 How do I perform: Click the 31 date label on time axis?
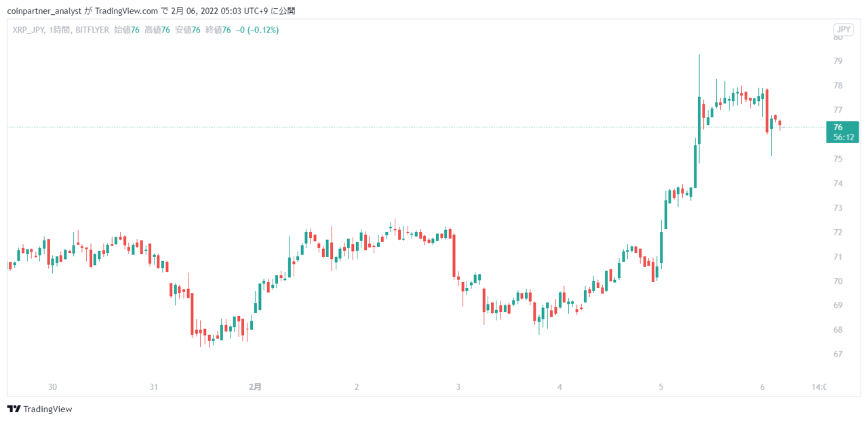(154, 387)
